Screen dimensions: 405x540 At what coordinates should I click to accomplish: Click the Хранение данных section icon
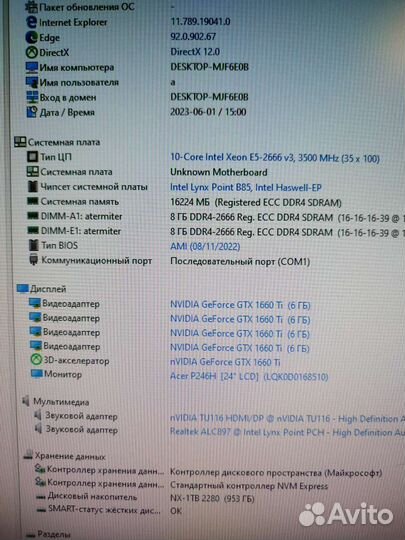click(28, 456)
